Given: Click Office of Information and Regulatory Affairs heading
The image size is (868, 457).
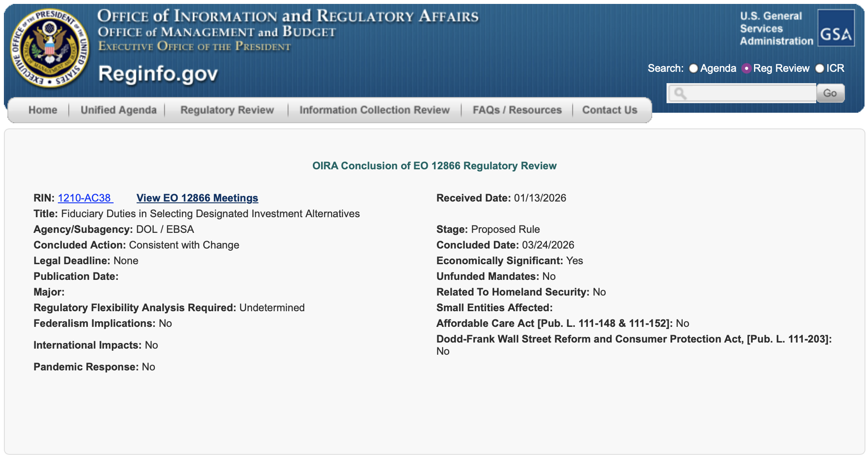Looking at the screenshot, I should point(288,16).
